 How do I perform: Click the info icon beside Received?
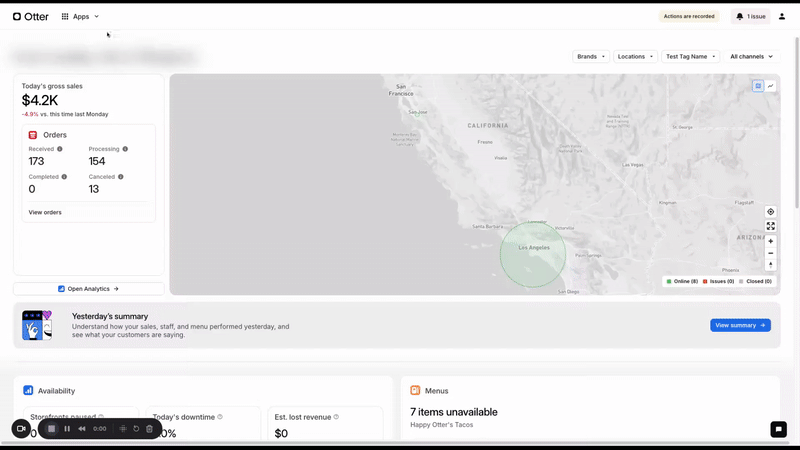click(60, 149)
